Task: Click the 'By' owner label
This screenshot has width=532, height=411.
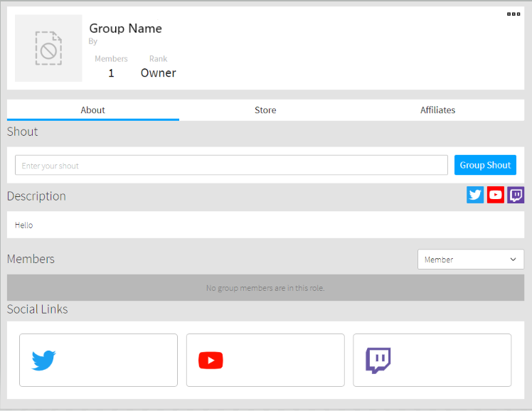Action: [93, 41]
